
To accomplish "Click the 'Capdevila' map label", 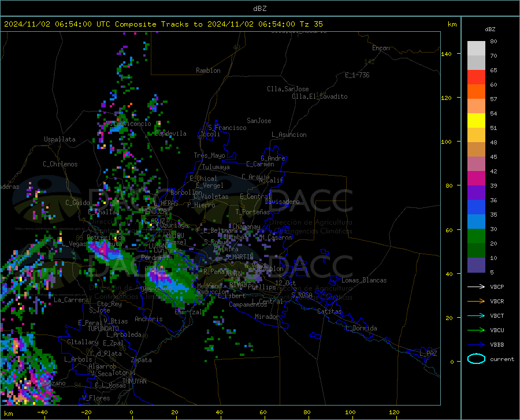I will (170, 133).
